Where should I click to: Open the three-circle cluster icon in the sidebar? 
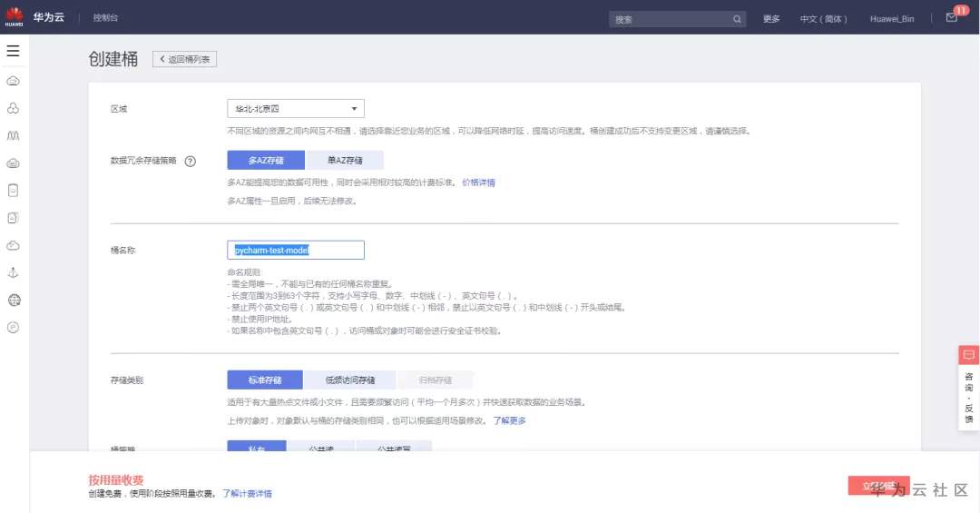(x=13, y=108)
